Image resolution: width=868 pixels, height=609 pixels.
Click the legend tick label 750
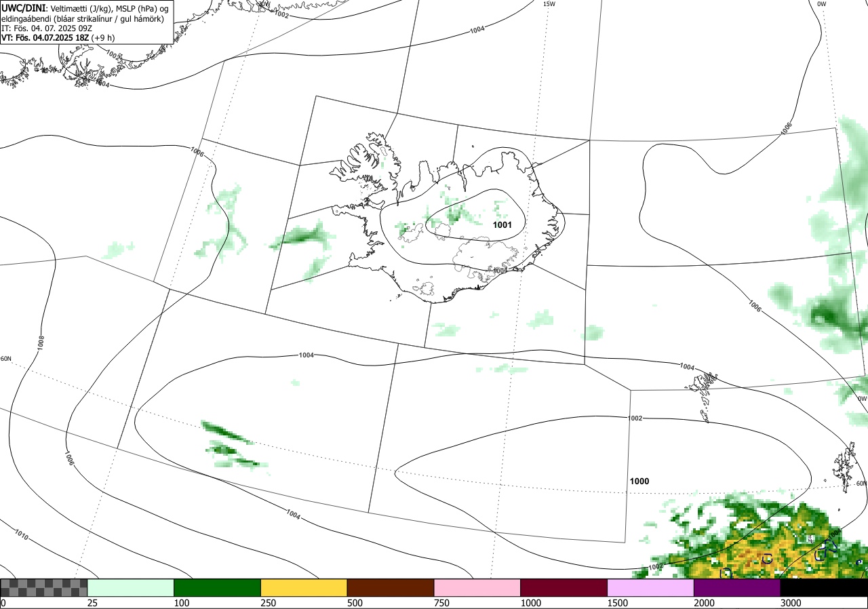[x=442, y=603]
